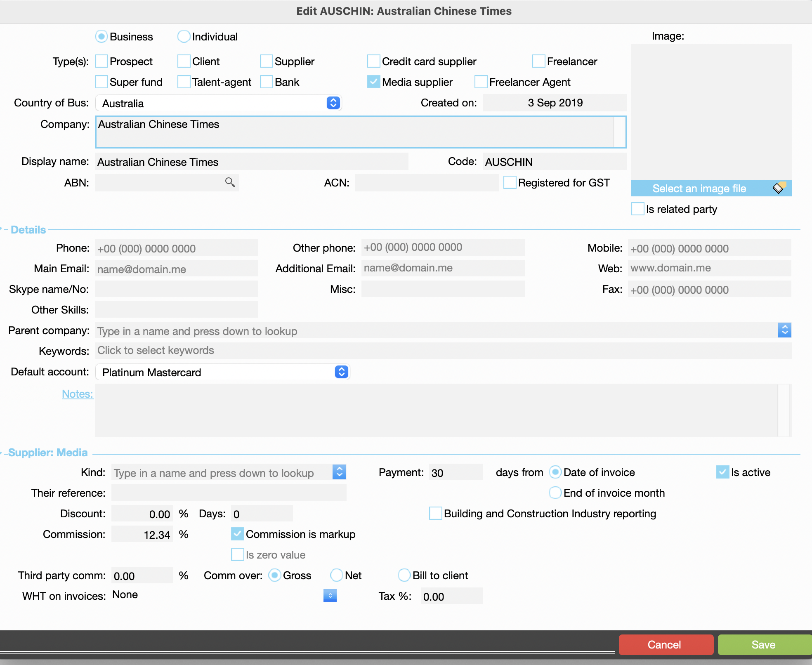This screenshot has height=665, width=812.
Task: Edit the Tax % field
Action: 452,596
